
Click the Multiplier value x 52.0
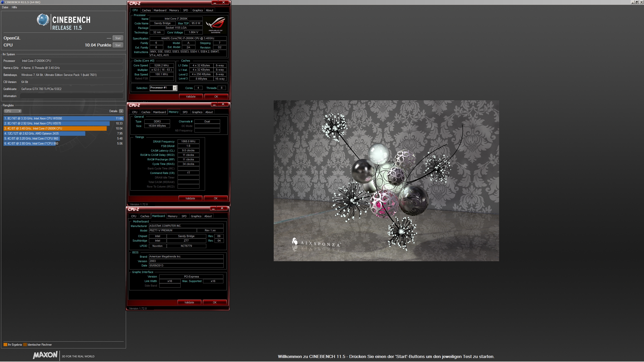[x=162, y=70]
